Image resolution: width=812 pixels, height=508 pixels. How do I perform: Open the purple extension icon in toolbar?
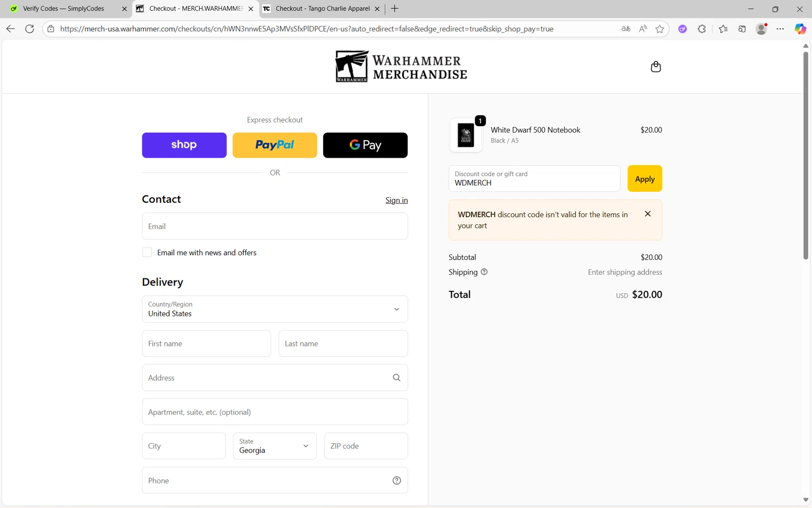(683, 29)
